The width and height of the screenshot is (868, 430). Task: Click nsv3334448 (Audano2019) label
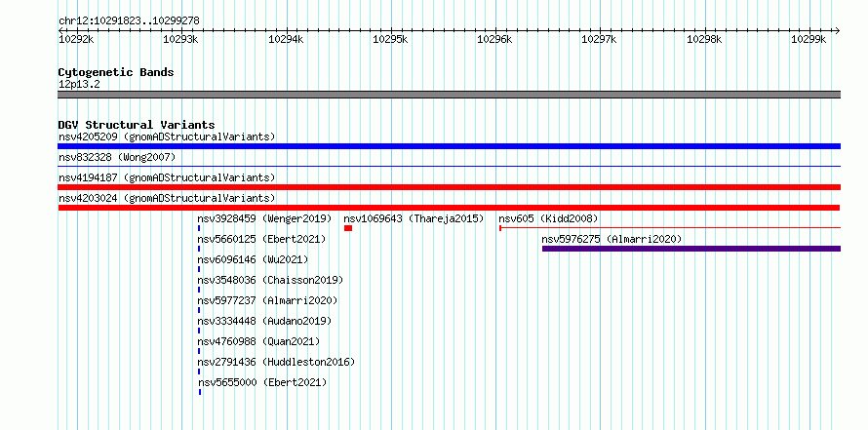264,321
